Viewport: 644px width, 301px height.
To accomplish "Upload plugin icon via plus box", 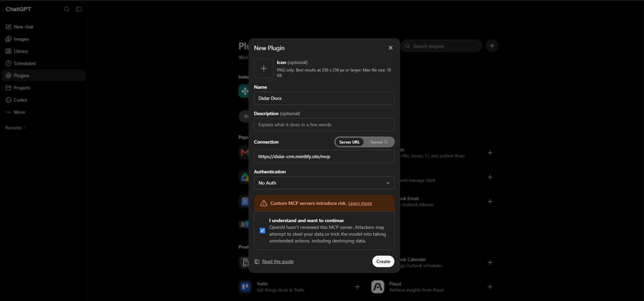I will (x=264, y=68).
